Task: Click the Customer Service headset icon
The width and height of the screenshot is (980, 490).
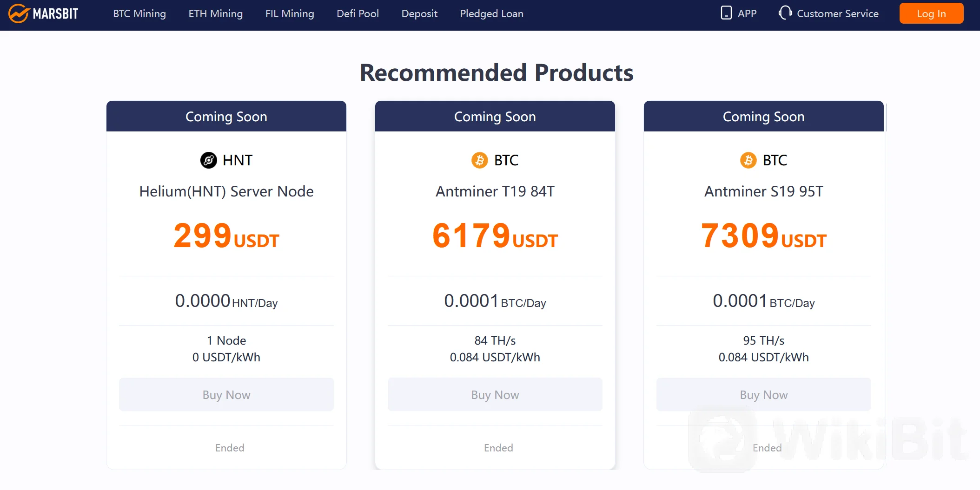Action: 785,13
